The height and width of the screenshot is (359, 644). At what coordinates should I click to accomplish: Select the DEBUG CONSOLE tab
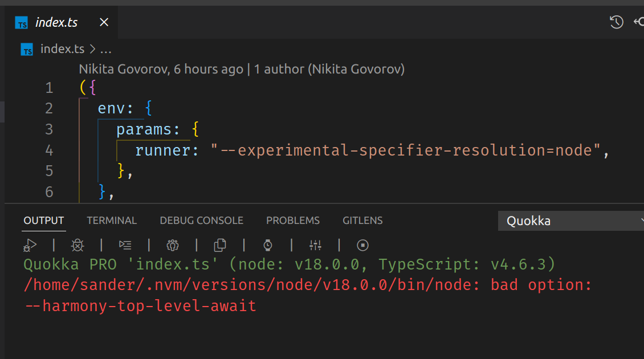click(201, 220)
